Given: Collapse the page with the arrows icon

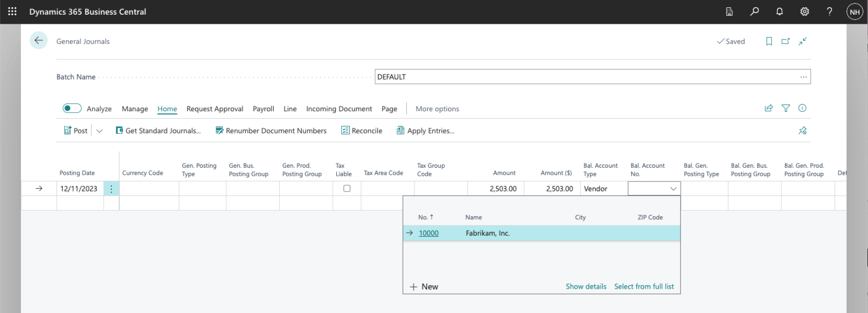Looking at the screenshot, I should [x=802, y=41].
